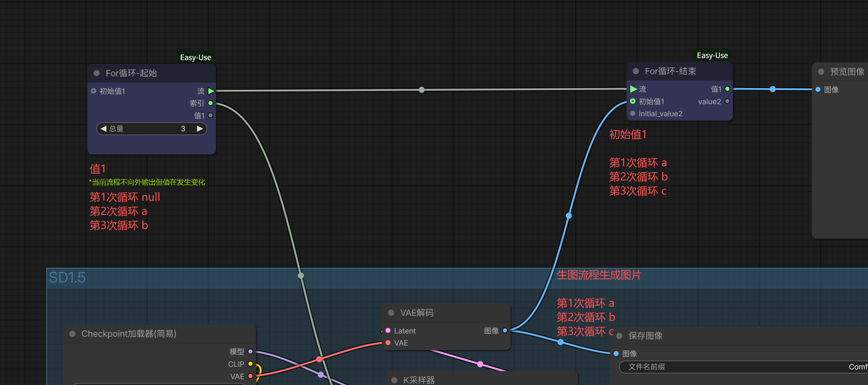Select the 预览图像 node title
868x385 pixels.
coord(846,72)
